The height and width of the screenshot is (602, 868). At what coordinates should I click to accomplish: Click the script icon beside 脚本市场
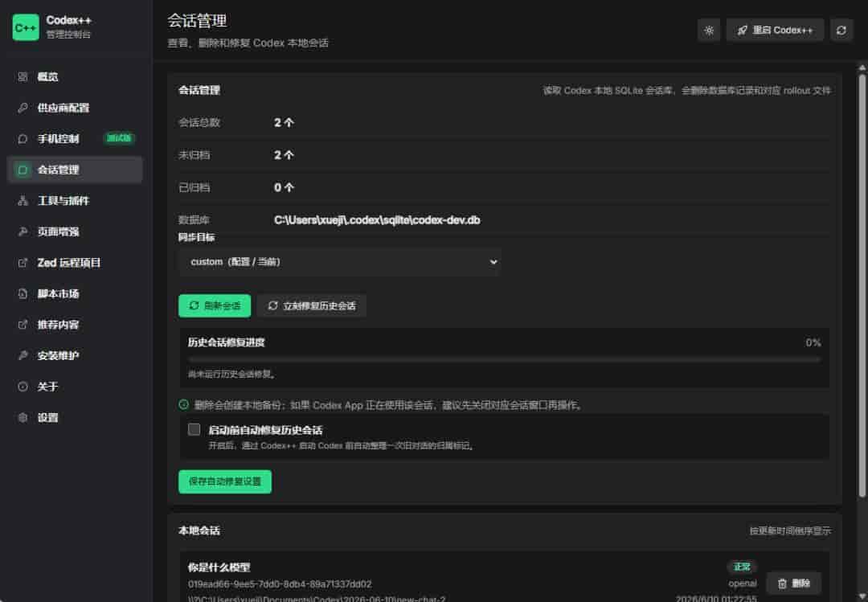(x=23, y=293)
